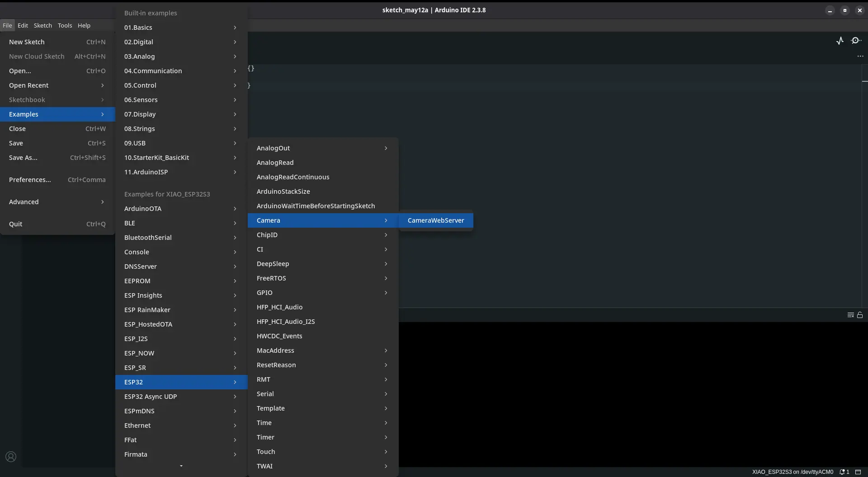
Task: Expand the DeepSleep submenu
Action: pos(323,264)
